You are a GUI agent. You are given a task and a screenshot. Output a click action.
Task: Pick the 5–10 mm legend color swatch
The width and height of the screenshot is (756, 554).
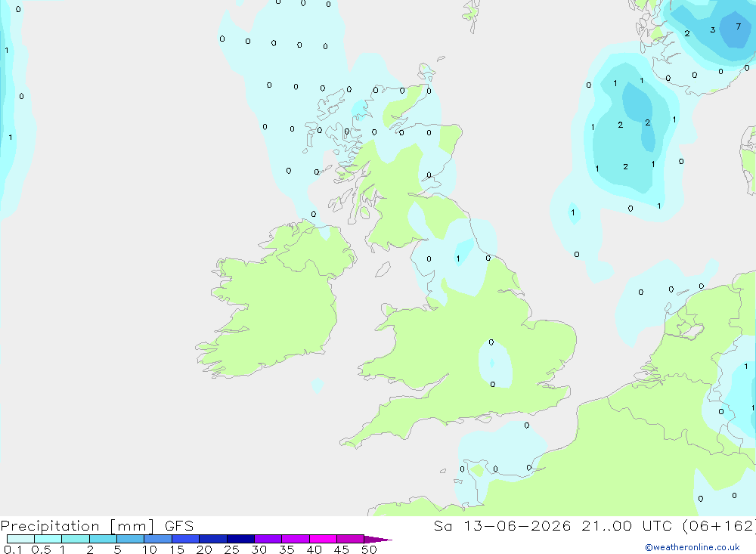131,539
